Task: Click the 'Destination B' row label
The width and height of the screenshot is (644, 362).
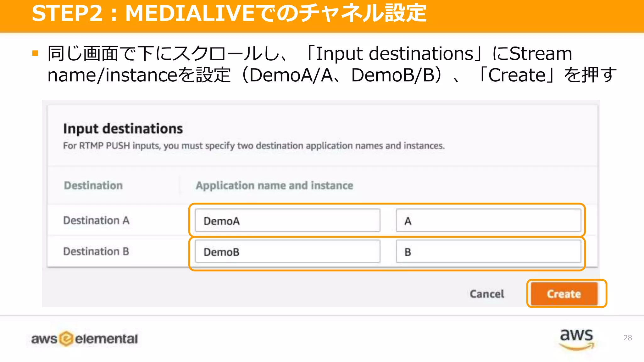Action: coord(96,251)
